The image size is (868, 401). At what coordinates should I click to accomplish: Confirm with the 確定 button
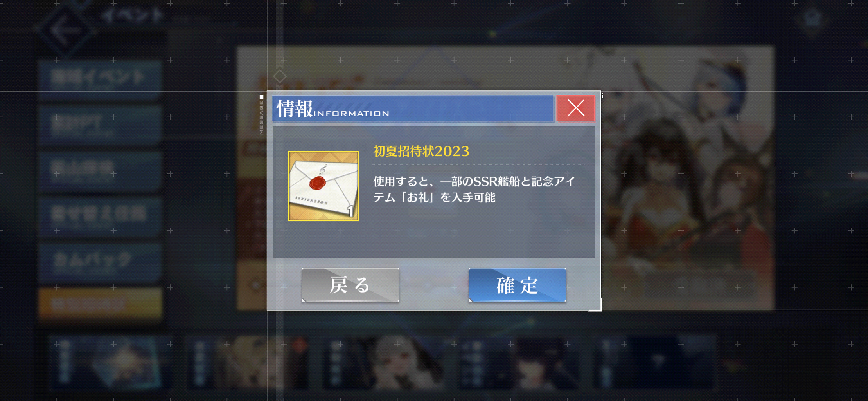point(517,285)
